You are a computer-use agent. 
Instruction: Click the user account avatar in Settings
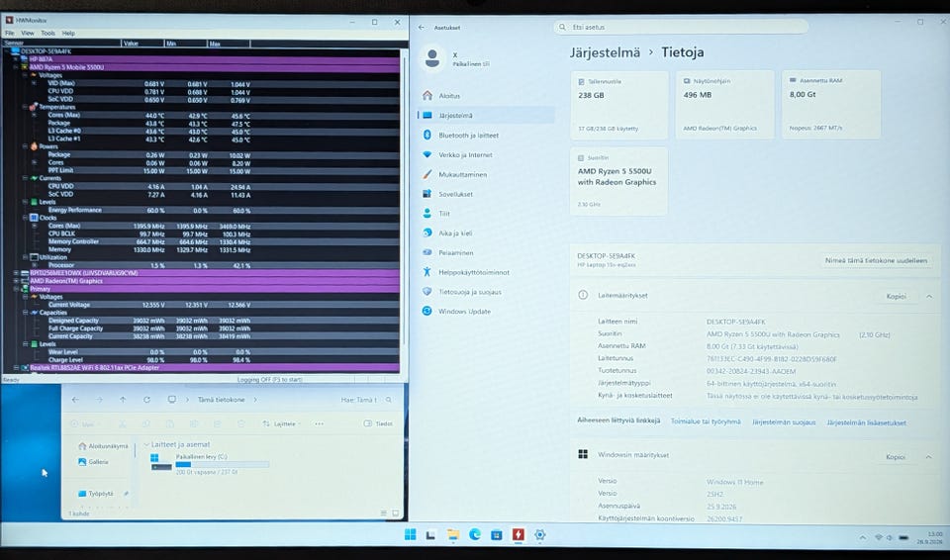(x=432, y=58)
